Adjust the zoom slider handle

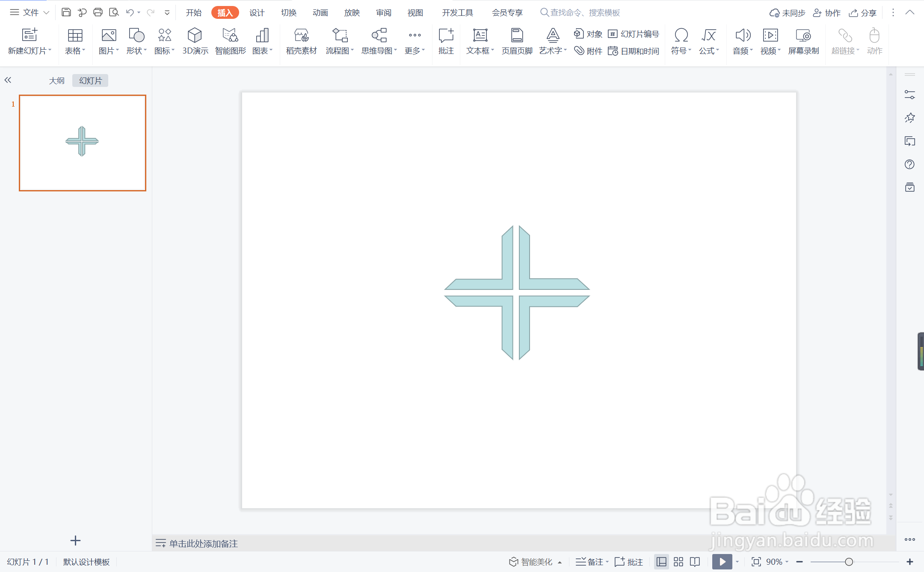coord(849,562)
